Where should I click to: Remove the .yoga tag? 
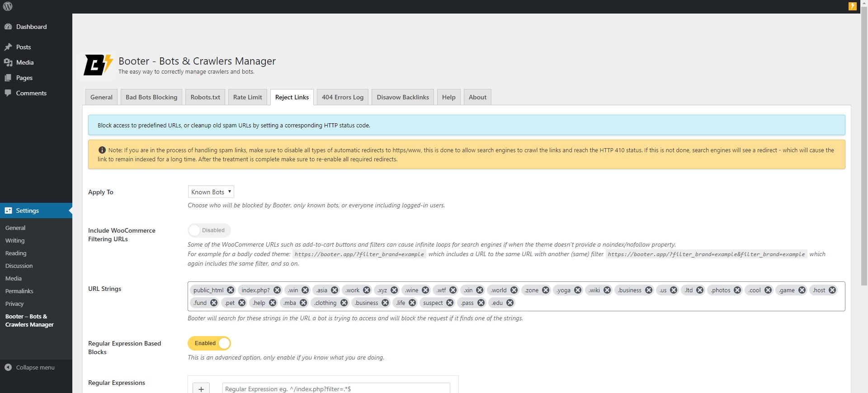point(578,290)
